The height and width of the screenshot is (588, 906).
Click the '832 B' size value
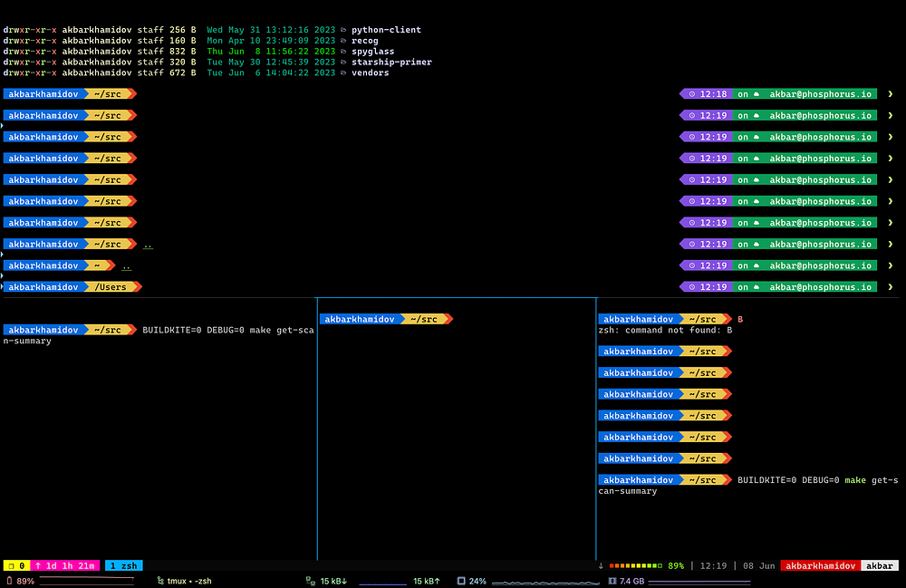[x=183, y=52]
